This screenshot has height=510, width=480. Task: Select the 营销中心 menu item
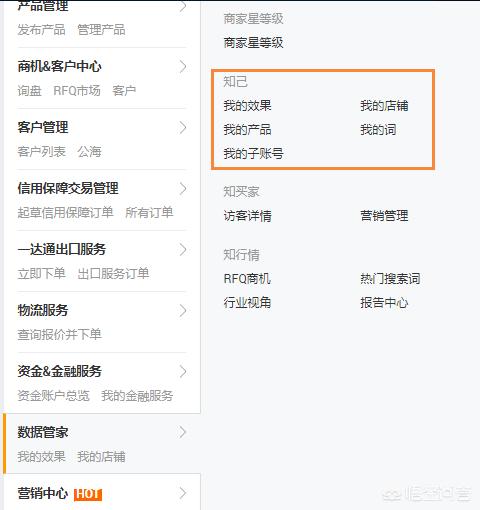102,493
